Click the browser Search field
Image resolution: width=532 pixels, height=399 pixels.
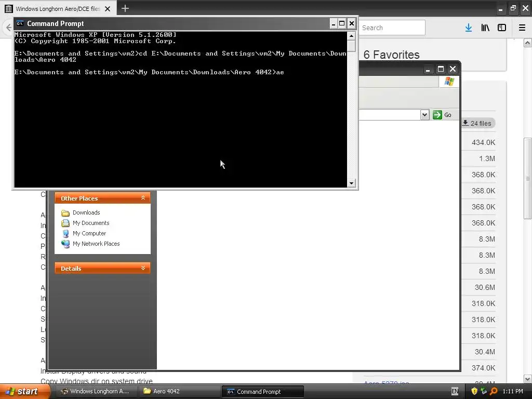click(x=392, y=28)
